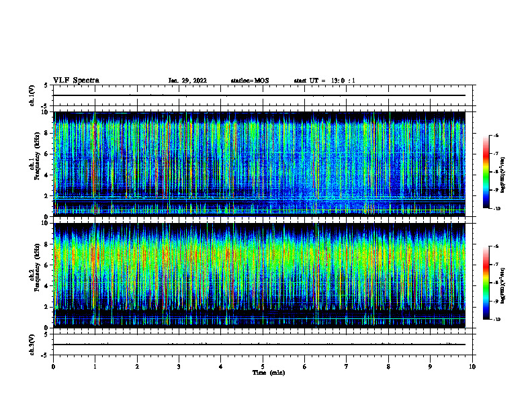The height and width of the screenshot is (411, 532).
Task: Click the time axis tick label "2"
Action: tap(137, 367)
